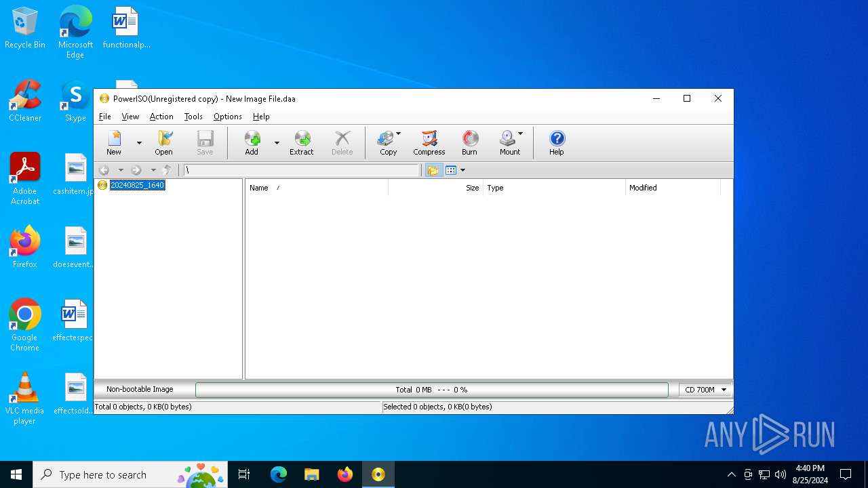868x488 pixels.
Task: Expand the Add button dropdown arrow
Action: click(x=277, y=143)
